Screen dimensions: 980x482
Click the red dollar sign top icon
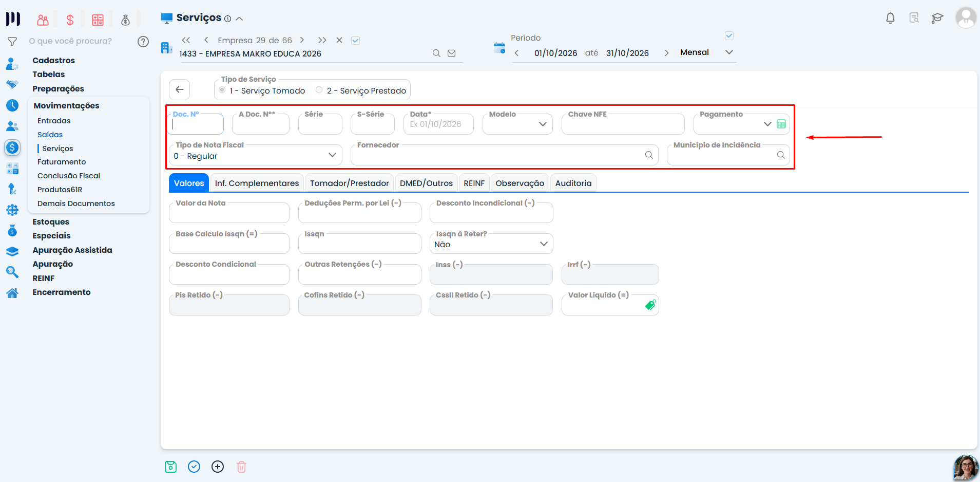tap(70, 20)
